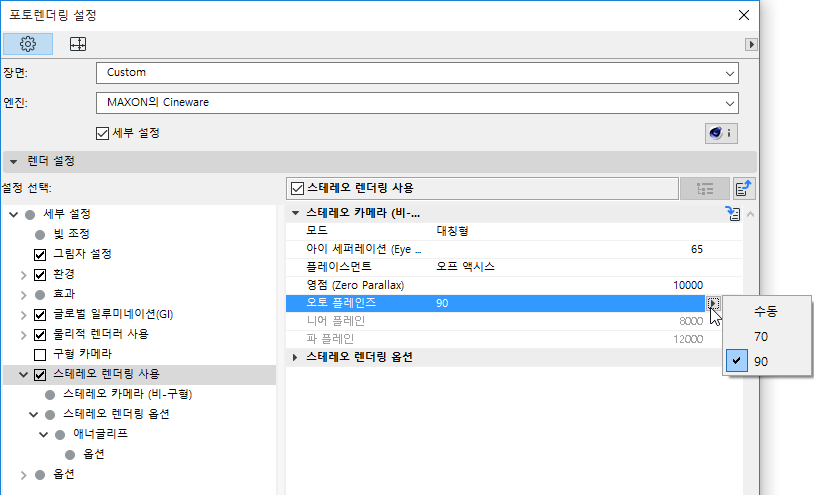Click the 영점 (Zero Parallax) label
814x495 pixels.
pos(355,285)
